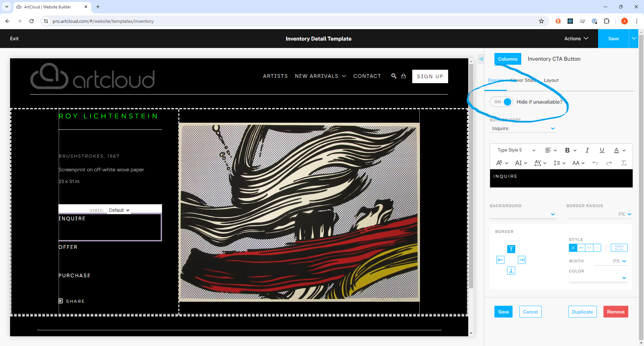Open the Contact nav menu item

click(x=367, y=76)
